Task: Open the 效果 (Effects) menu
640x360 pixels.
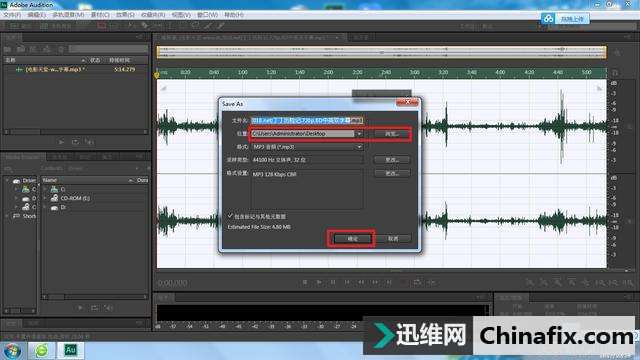Action: coord(125,15)
